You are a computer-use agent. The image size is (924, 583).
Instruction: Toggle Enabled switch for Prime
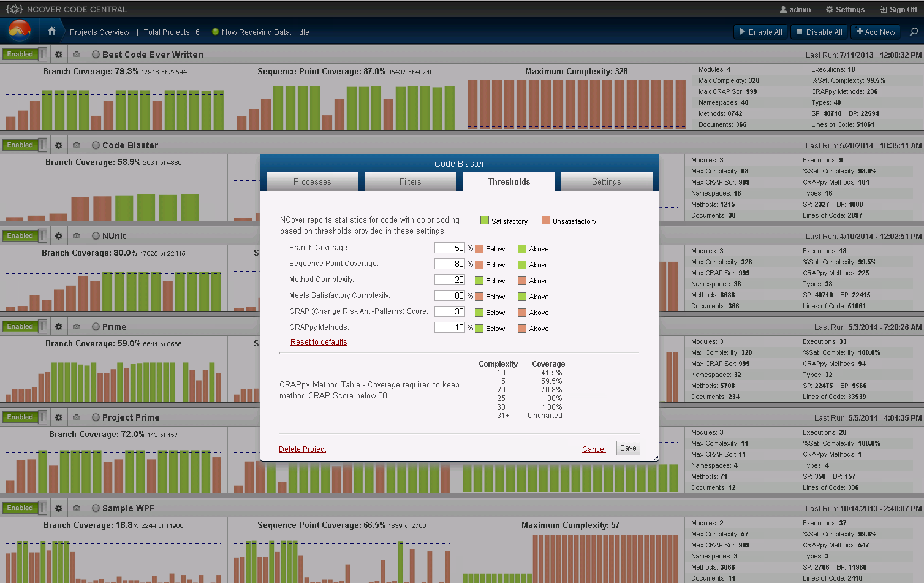(25, 327)
